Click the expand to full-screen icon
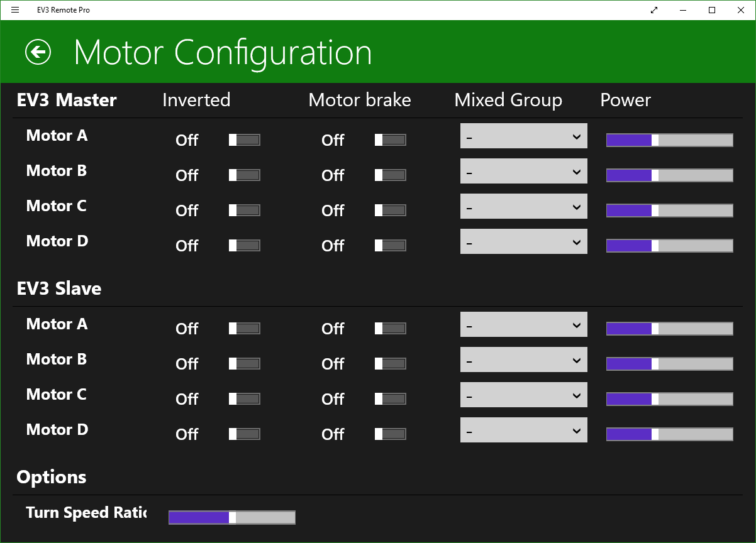This screenshot has height=543, width=756. pyautogui.click(x=654, y=10)
